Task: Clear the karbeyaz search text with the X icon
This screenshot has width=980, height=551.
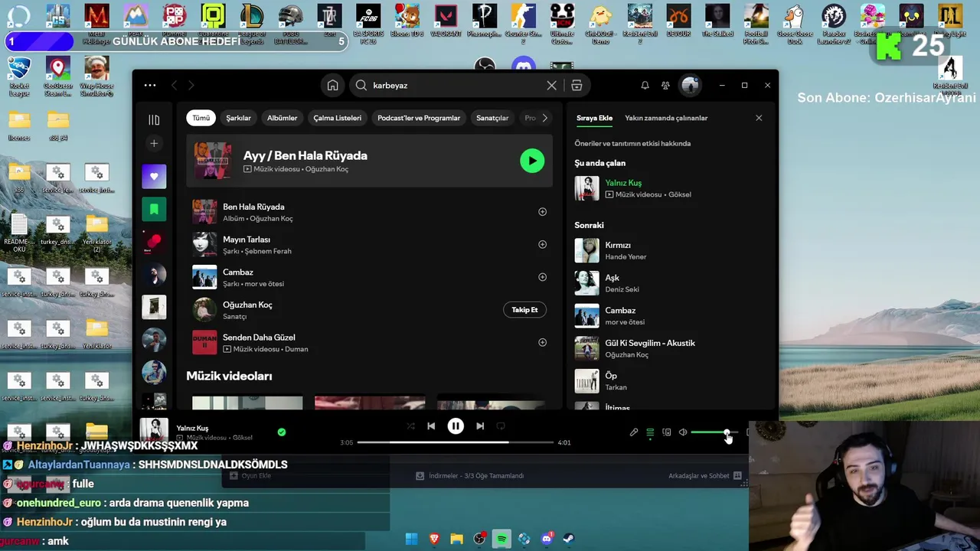Action: [x=551, y=86]
